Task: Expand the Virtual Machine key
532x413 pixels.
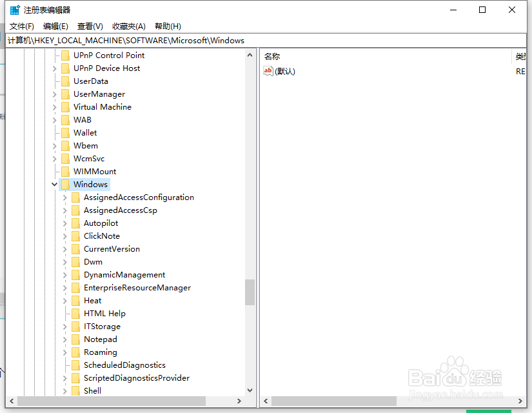Action: [55, 107]
